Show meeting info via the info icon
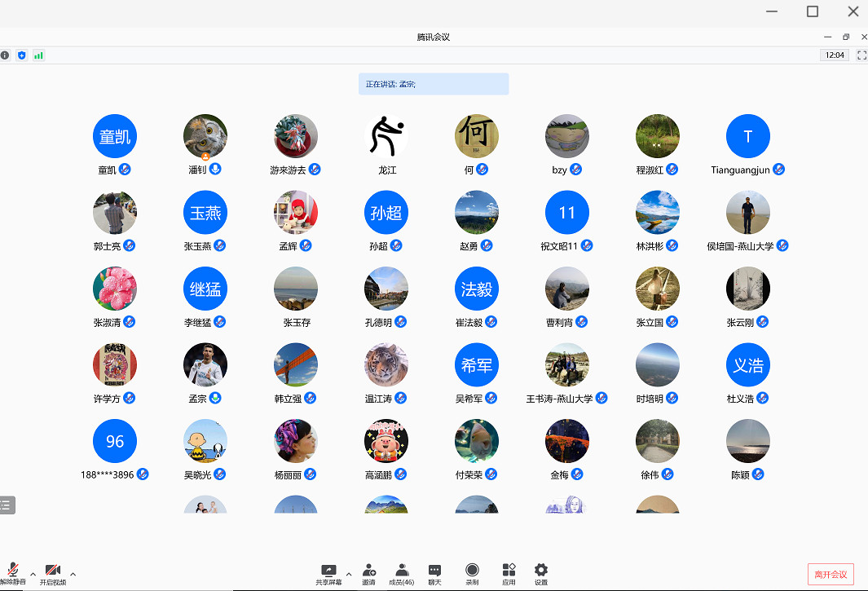Image resolution: width=868 pixels, height=591 pixels. (5, 55)
